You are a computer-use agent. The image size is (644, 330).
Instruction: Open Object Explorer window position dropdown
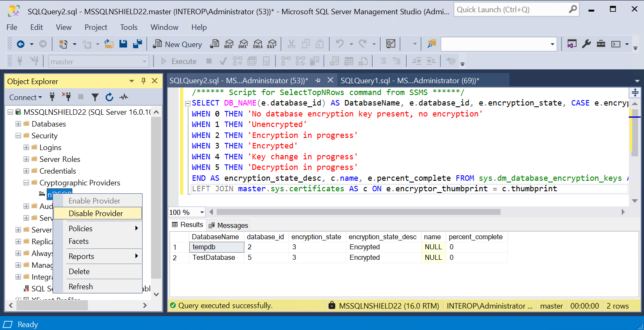click(x=132, y=81)
